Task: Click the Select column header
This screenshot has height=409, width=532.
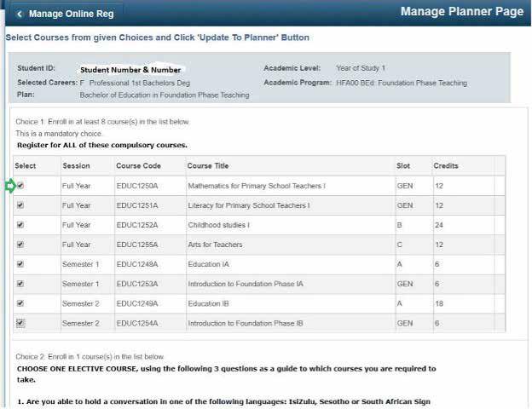Action: coord(26,166)
